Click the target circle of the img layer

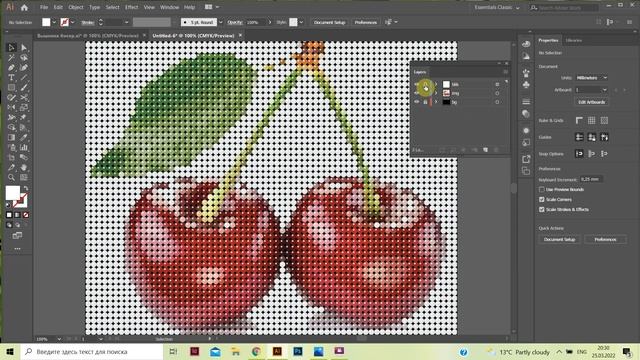[x=497, y=93]
